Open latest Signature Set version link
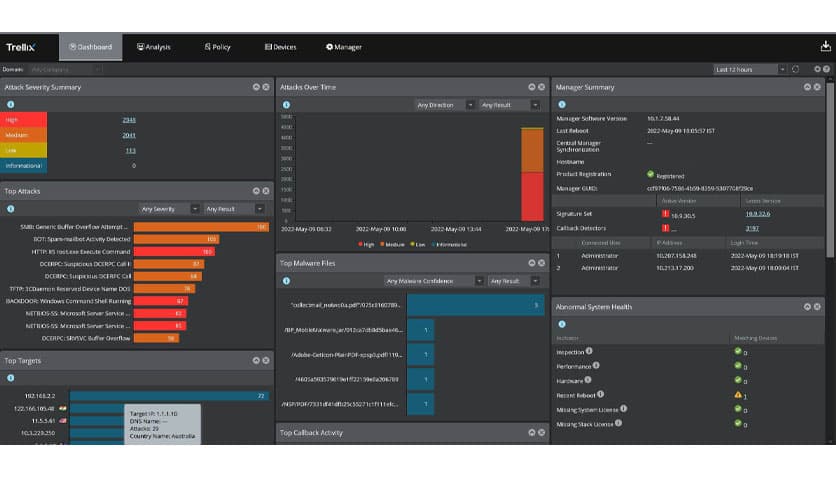This screenshot has height=484, width=836. [758, 214]
